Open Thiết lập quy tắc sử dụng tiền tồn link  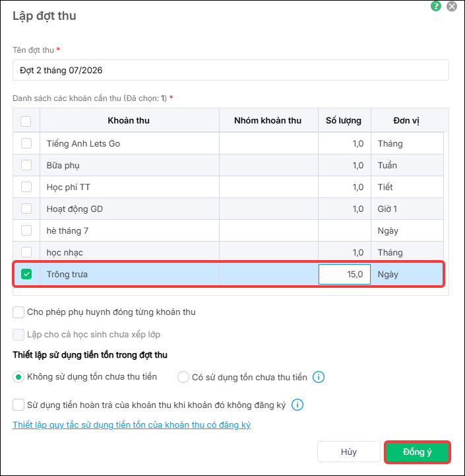(132, 425)
